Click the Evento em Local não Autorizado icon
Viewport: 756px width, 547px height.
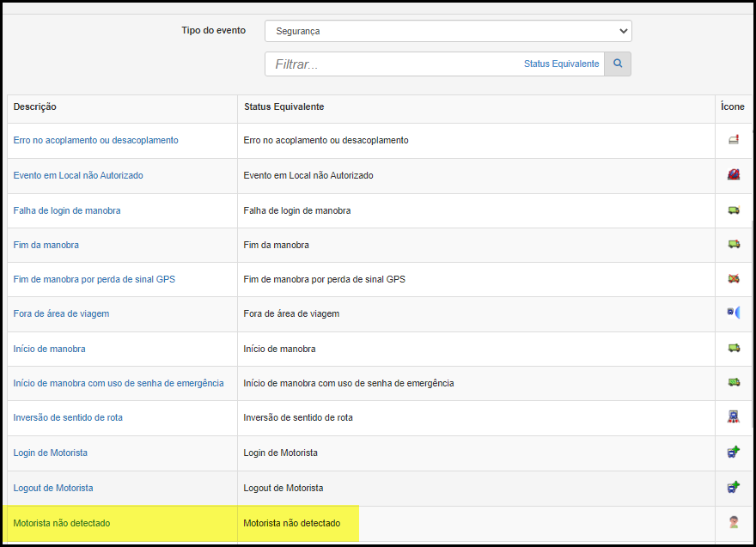(x=734, y=175)
